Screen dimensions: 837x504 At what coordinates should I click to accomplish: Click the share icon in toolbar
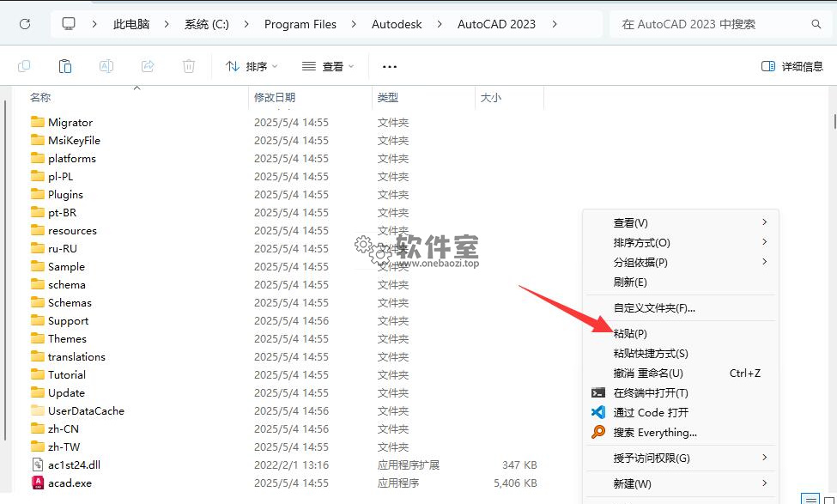pos(148,66)
